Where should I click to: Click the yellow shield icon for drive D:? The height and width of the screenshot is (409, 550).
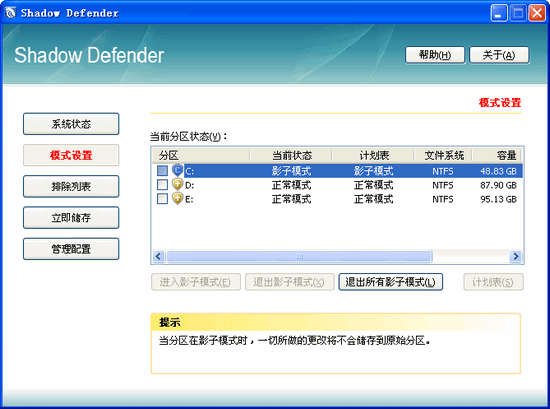coord(177,185)
